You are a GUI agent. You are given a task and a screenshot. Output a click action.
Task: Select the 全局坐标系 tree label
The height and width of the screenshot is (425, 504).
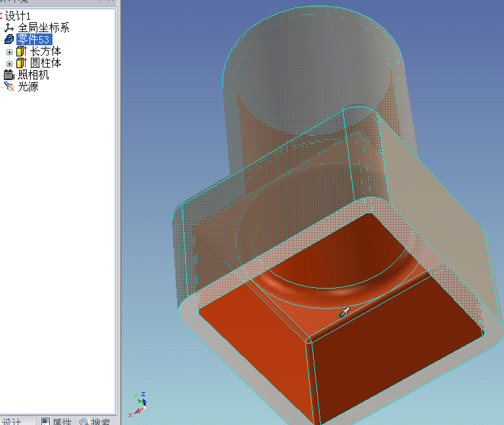coord(43,28)
